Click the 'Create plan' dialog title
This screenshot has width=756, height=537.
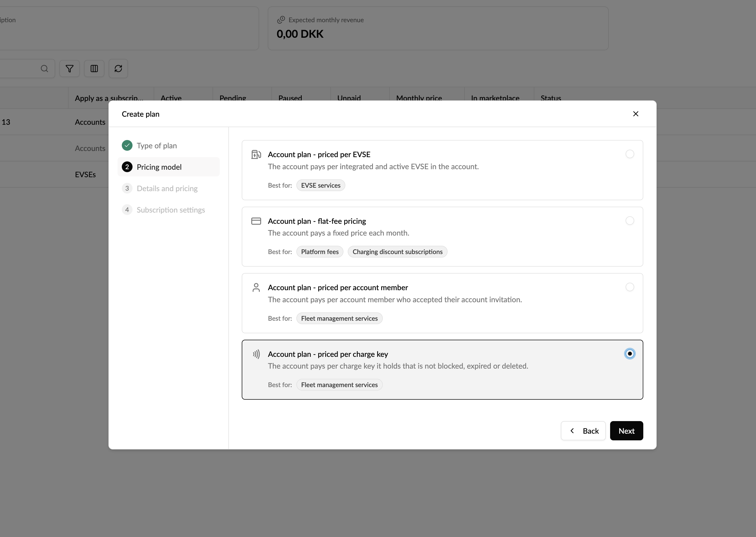pyautogui.click(x=141, y=114)
